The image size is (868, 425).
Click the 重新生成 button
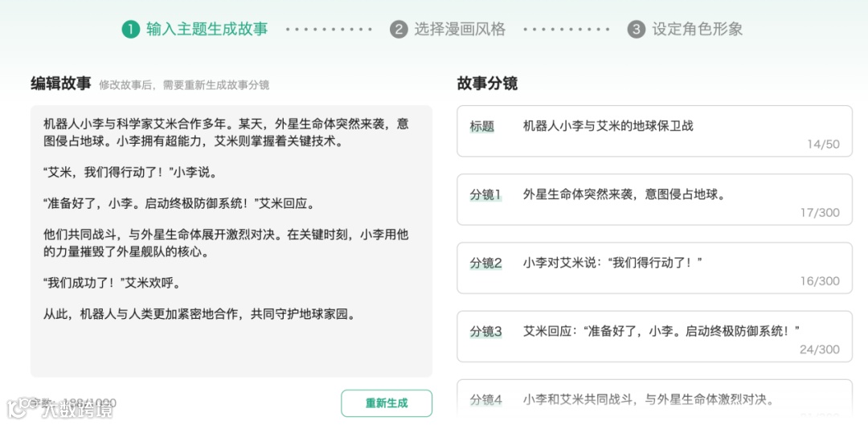click(387, 403)
